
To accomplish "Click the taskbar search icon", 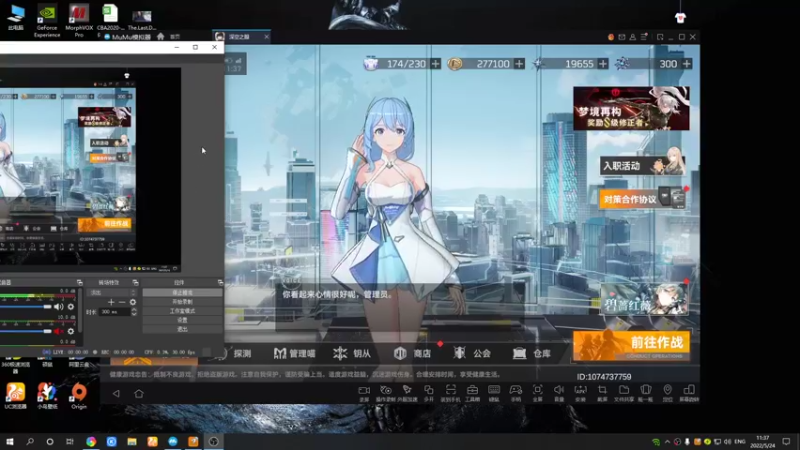I will tap(30, 441).
